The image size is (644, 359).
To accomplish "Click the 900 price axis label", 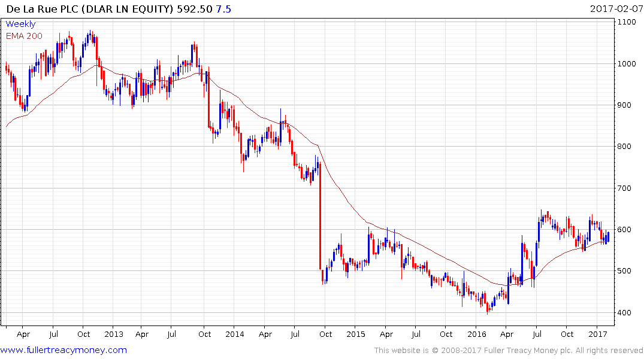I will tap(624, 105).
